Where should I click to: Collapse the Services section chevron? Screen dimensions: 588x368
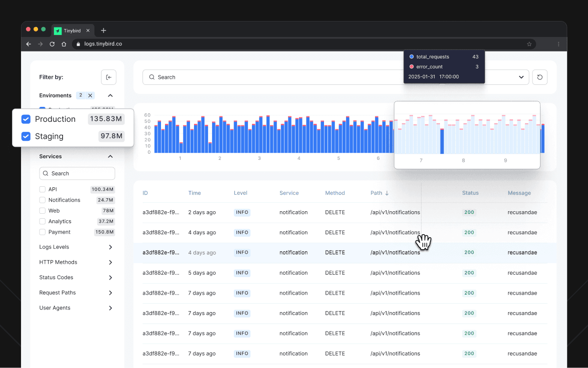tap(110, 157)
